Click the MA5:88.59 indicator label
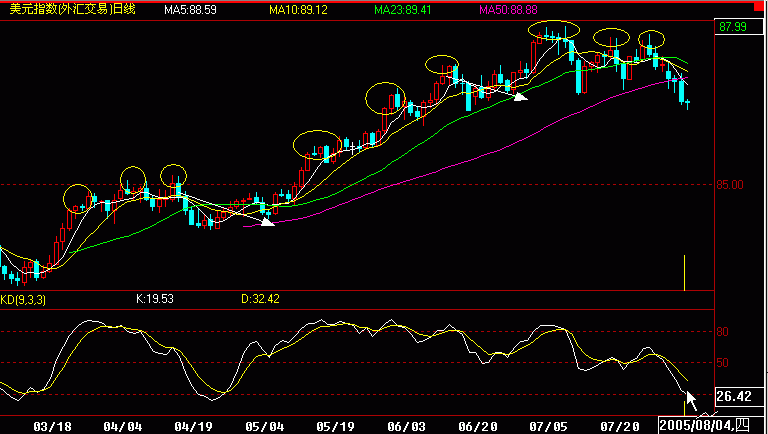 [191, 10]
